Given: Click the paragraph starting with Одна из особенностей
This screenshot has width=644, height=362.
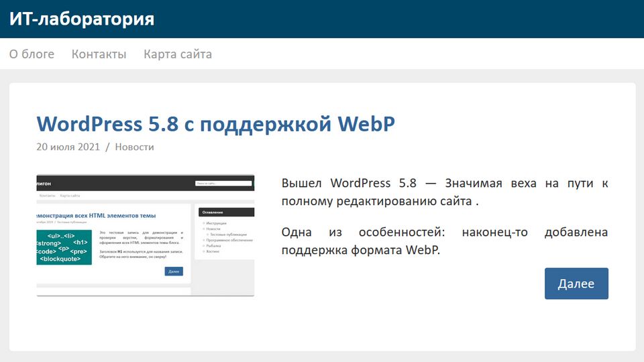Looking at the screenshot, I should [x=444, y=241].
